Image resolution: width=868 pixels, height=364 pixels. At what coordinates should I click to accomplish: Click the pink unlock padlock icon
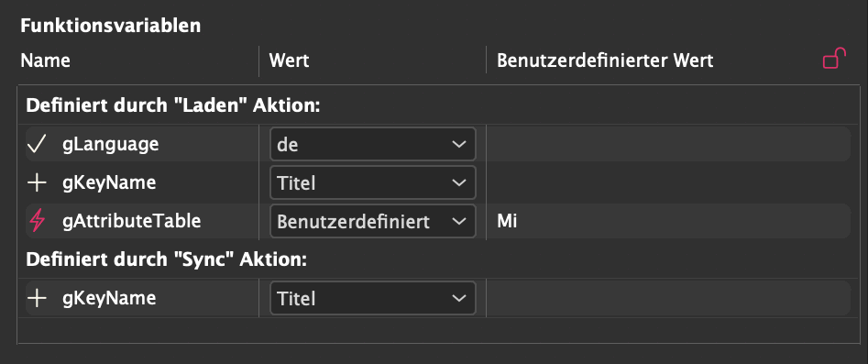(x=834, y=59)
